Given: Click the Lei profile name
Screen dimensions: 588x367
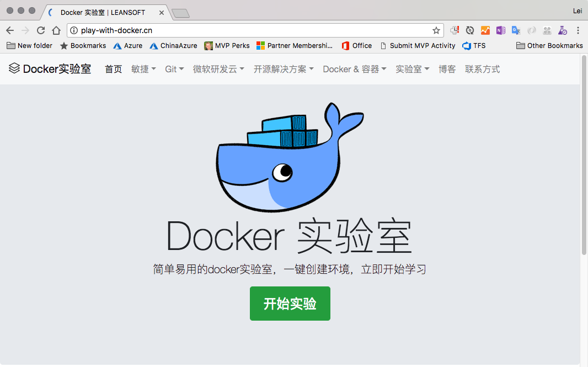Looking at the screenshot, I should [x=578, y=11].
